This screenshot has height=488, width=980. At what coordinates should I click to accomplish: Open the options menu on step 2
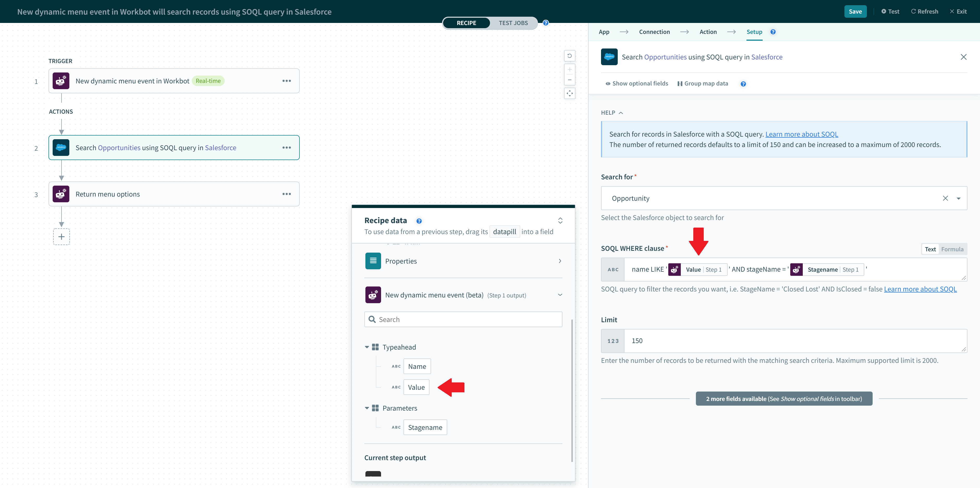287,148
